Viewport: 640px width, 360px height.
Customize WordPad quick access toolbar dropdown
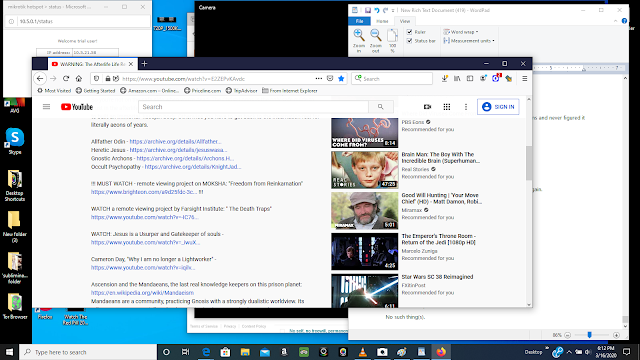pos(393,10)
